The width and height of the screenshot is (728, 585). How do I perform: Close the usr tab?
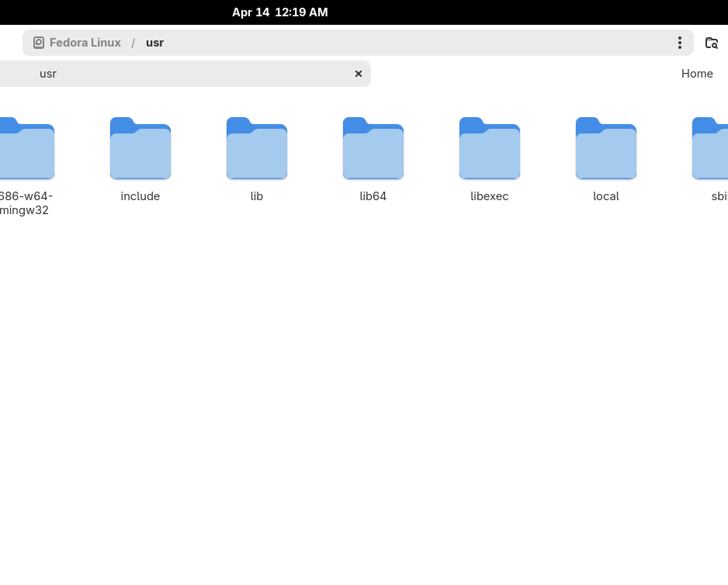coord(359,74)
